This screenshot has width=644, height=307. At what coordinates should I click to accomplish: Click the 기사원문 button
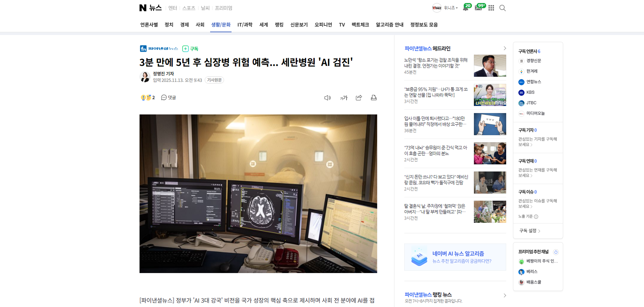(x=214, y=80)
